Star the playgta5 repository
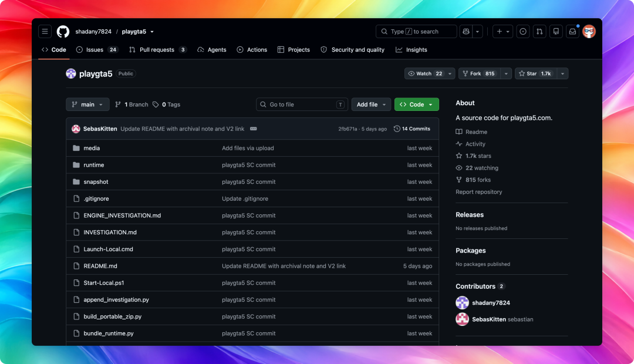This screenshot has width=634, height=364. click(535, 73)
